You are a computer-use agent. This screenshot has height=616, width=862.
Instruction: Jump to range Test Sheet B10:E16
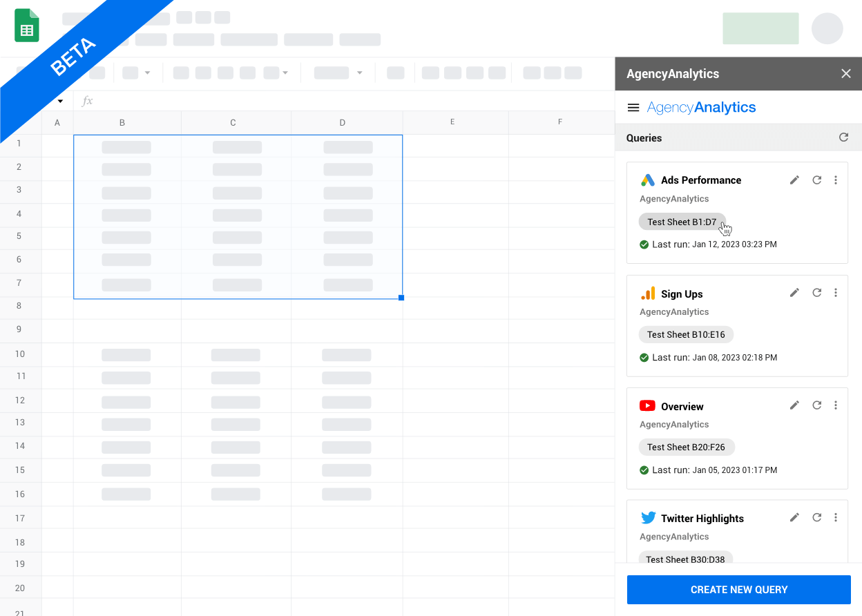pyautogui.click(x=686, y=335)
